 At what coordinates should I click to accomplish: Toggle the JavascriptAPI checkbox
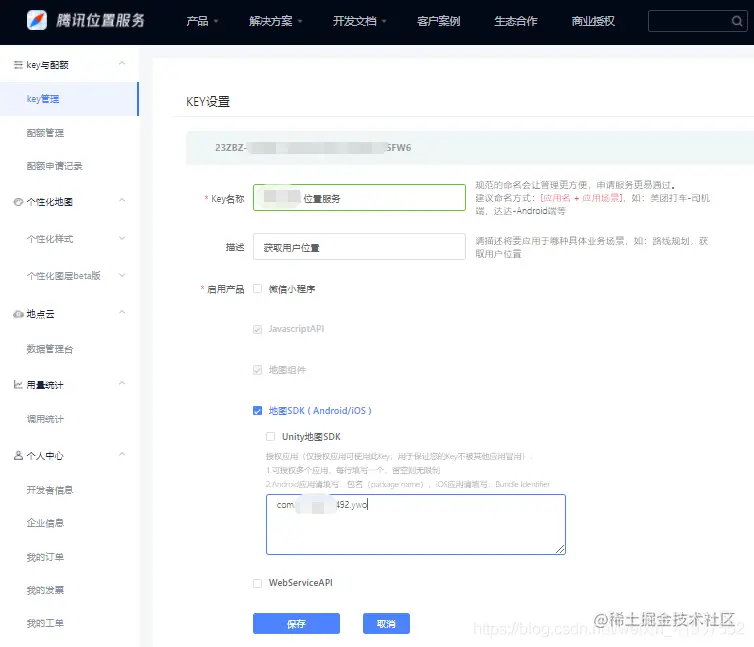pos(257,329)
